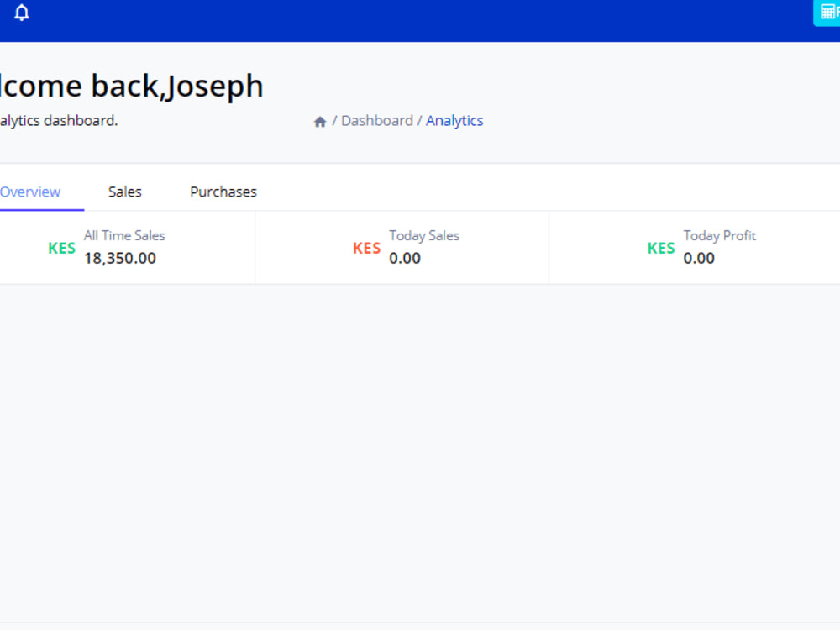Viewport: 840px width, 630px height.
Task: Click the green KES icon on Today Profit
Action: tap(661, 247)
